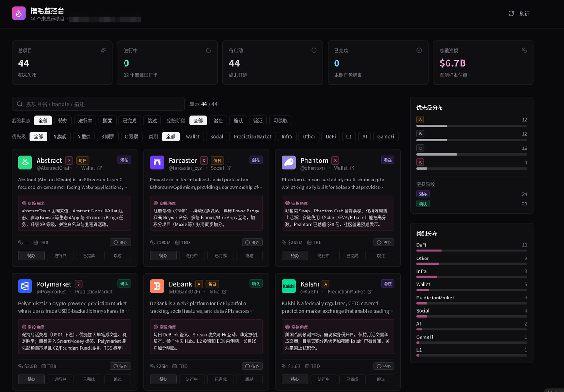Click the Polymarket project logo

pyautogui.click(x=25, y=286)
